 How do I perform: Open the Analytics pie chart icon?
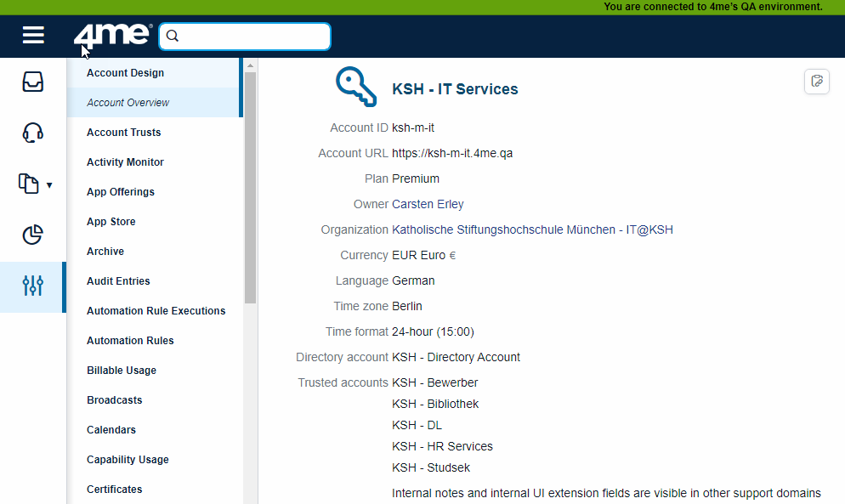click(33, 235)
